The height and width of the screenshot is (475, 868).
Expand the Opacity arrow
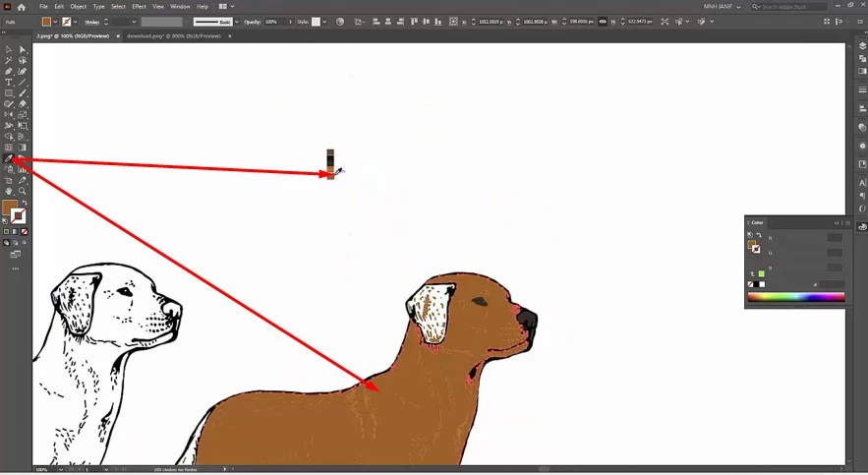(290, 22)
